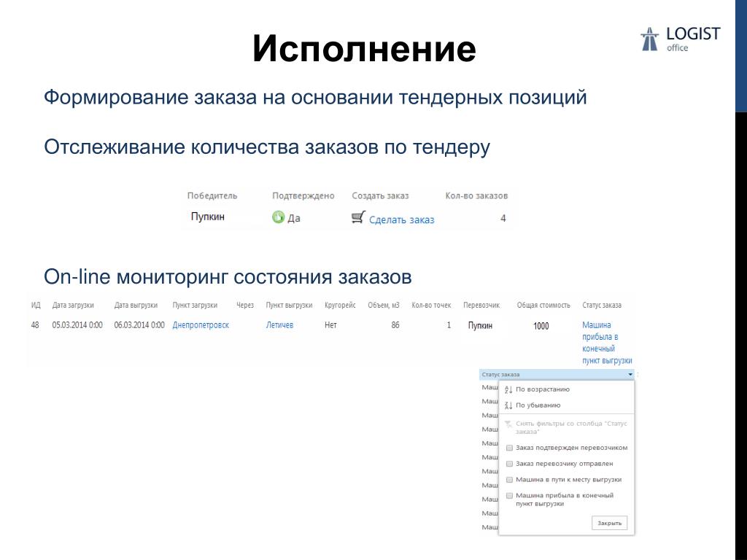Viewport: 747px width, 560px height.
Task: Click the clear filter funnel icon
Action: click(508, 424)
